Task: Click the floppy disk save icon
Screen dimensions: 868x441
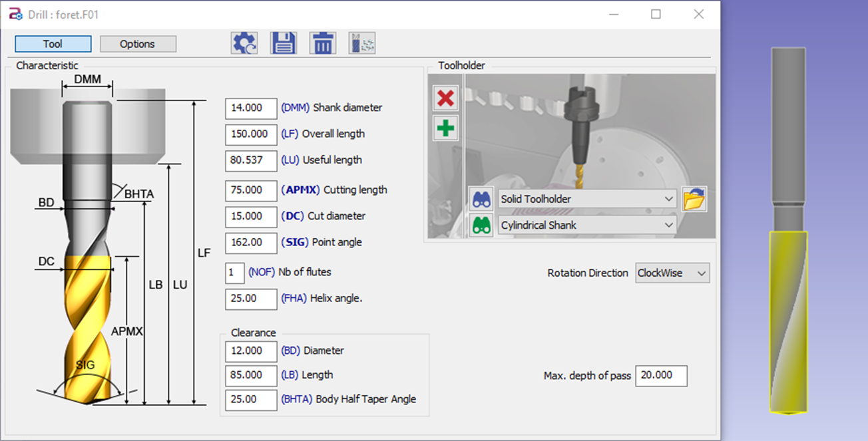Action: pos(284,44)
